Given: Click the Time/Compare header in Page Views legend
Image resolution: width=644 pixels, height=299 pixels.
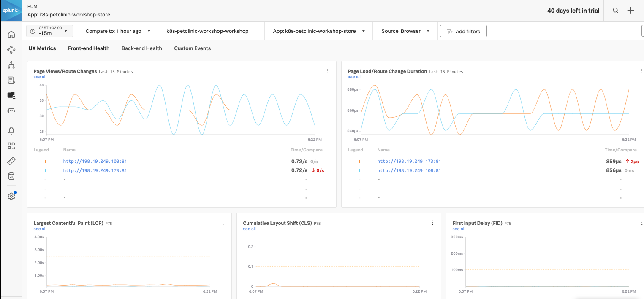Looking at the screenshot, I should click(x=307, y=150).
